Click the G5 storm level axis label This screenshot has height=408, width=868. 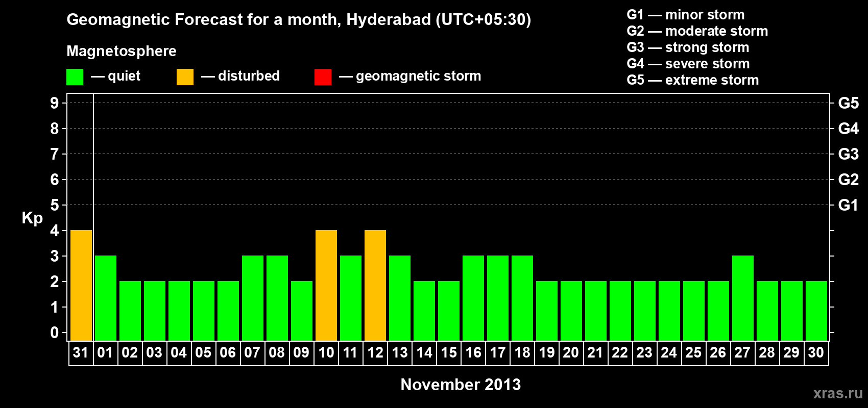click(x=848, y=103)
